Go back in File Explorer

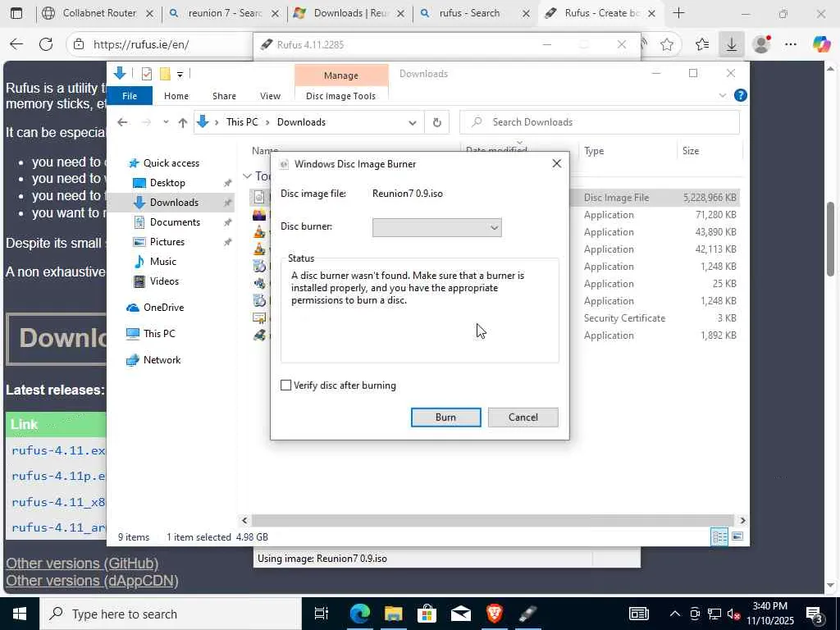pyautogui.click(x=122, y=122)
